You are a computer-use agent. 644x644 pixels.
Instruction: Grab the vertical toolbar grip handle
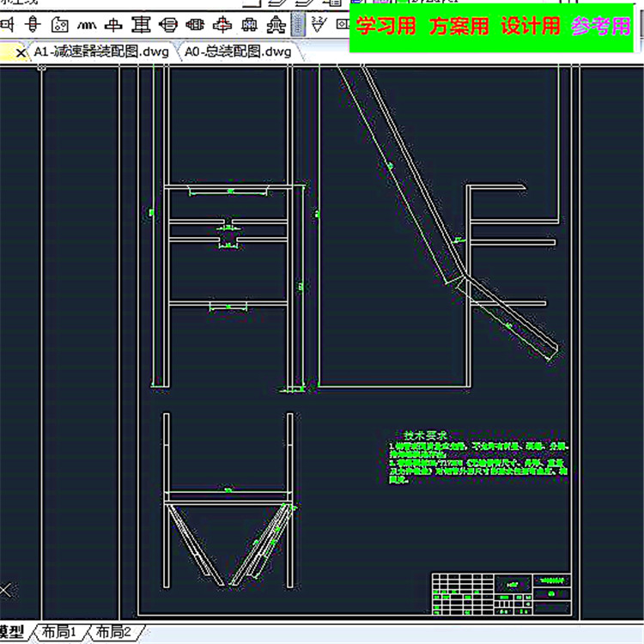(298, 24)
